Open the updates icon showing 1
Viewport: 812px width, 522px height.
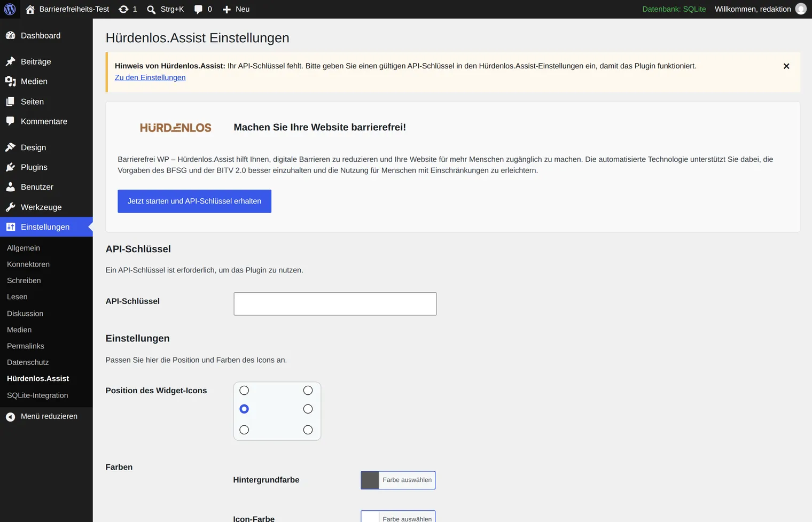123,9
